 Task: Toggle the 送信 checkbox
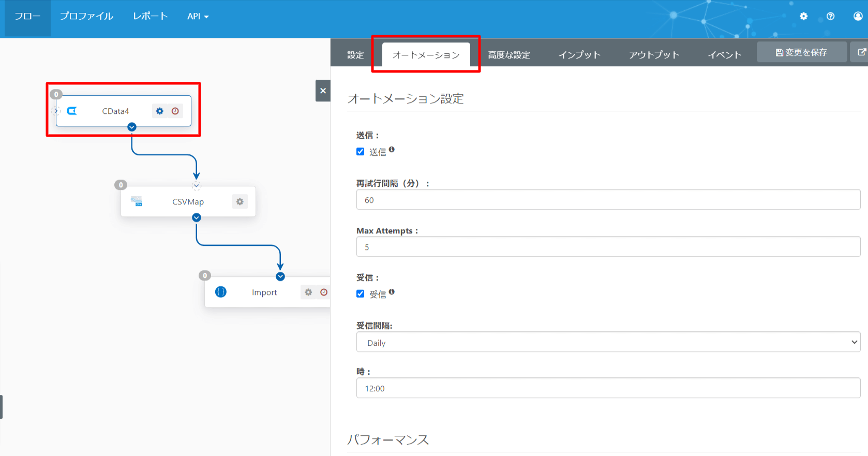361,152
